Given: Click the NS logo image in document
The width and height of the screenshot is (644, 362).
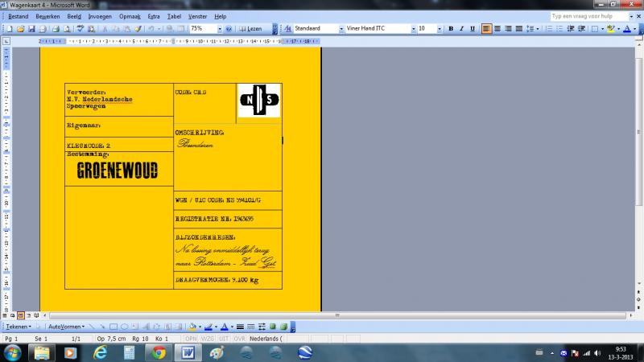Looking at the screenshot, I should (x=259, y=100).
